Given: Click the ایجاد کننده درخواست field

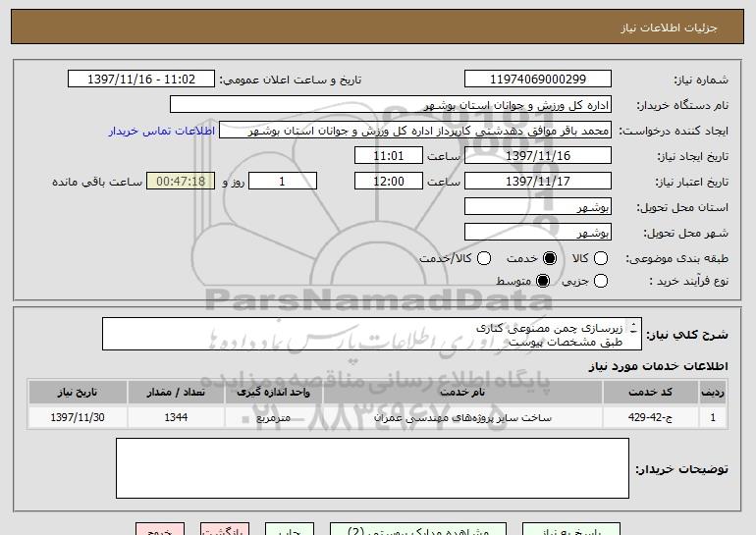Looking at the screenshot, I should (415, 131).
